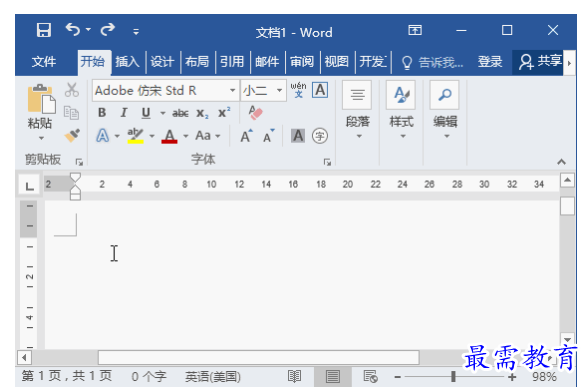Viewport: 586px width, 389px height.
Task: Apply red font color
Action: 169,136
